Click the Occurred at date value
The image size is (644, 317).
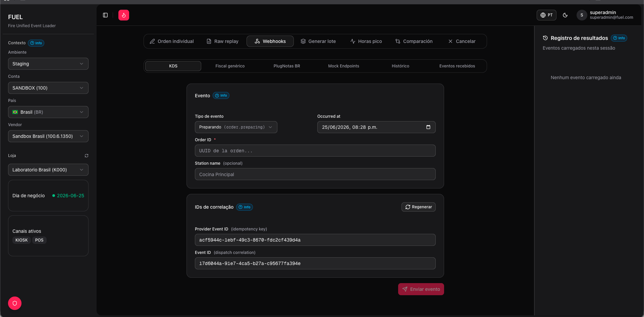point(350,127)
